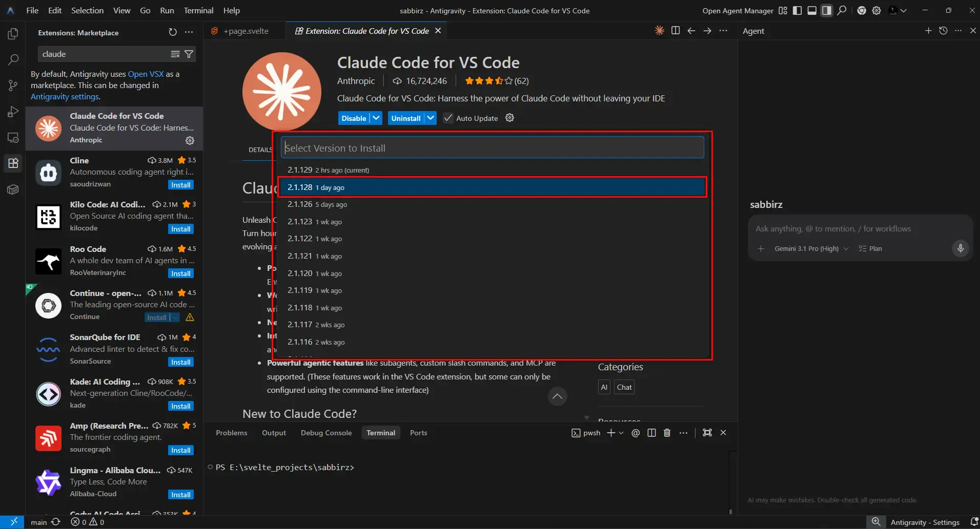The image size is (980, 529).
Task: Toggle Auto Update checkbox
Action: click(x=448, y=118)
